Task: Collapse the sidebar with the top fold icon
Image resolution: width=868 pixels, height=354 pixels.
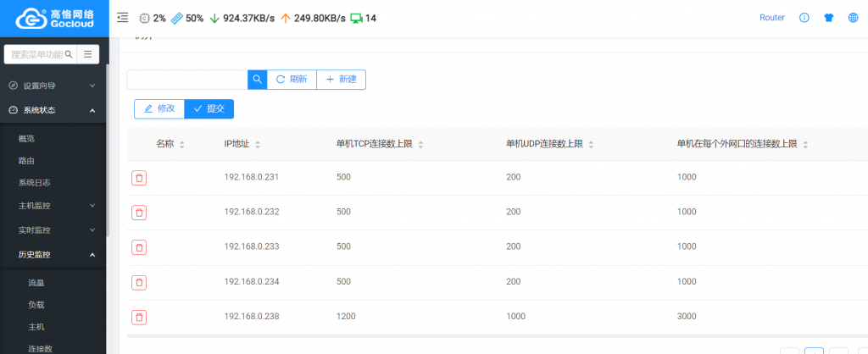Action: 123,18
